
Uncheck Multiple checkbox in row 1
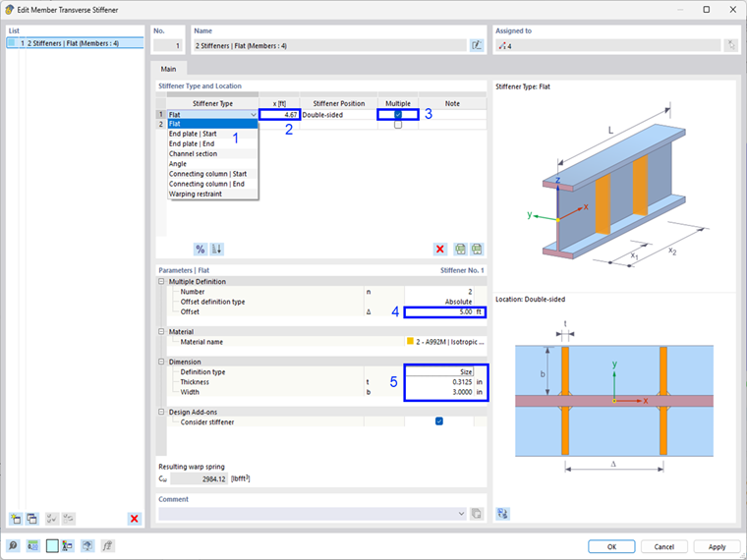[x=398, y=115]
